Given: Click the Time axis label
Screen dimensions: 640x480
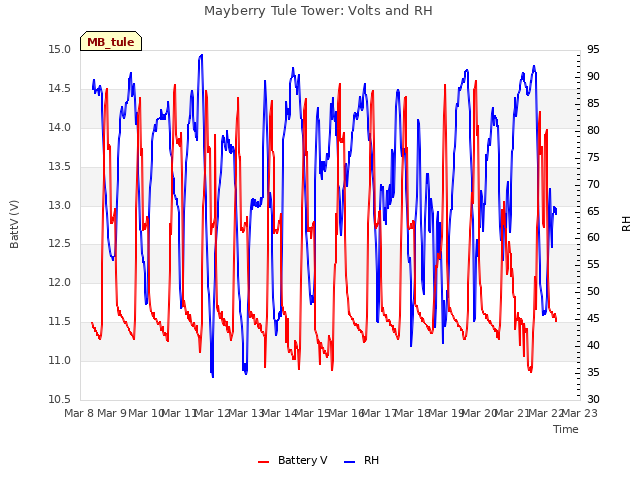Looking at the screenshot, I should (566, 429).
